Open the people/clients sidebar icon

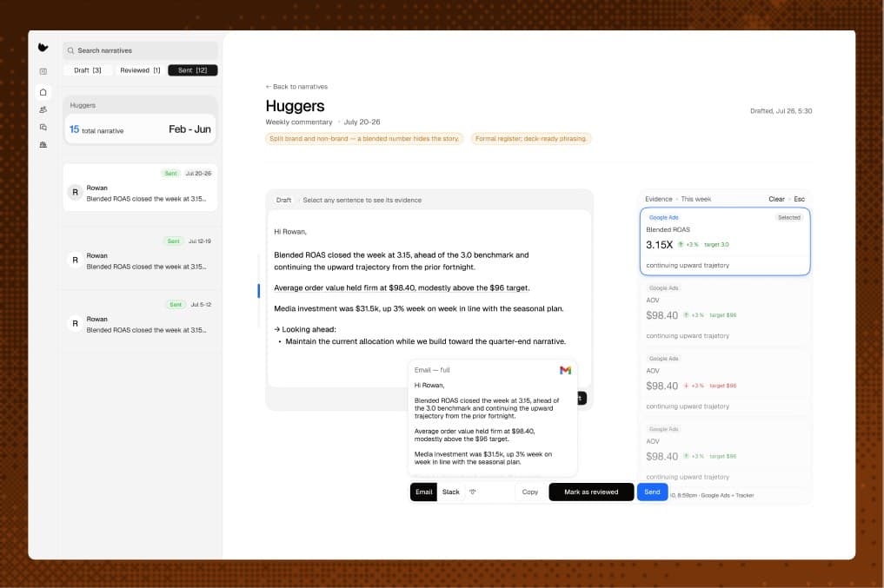pos(43,109)
